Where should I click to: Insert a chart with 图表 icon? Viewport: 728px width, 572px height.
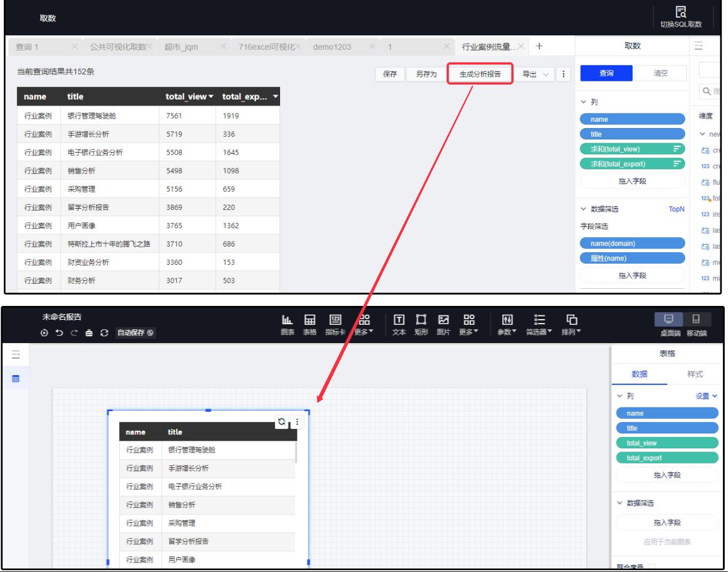coord(288,320)
